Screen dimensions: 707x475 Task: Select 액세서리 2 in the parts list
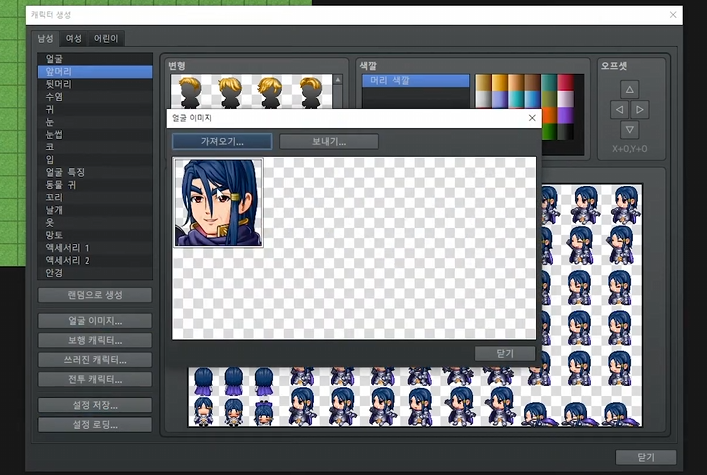pos(95,260)
